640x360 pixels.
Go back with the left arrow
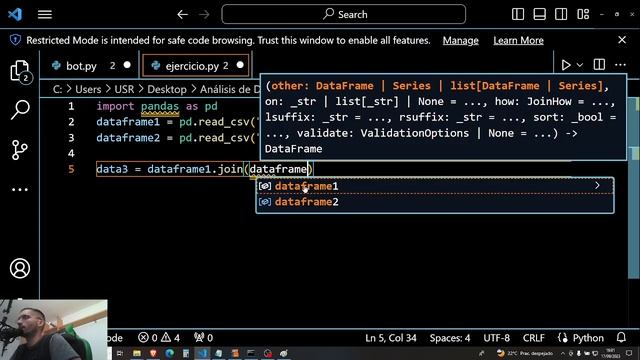pyautogui.click(x=182, y=15)
